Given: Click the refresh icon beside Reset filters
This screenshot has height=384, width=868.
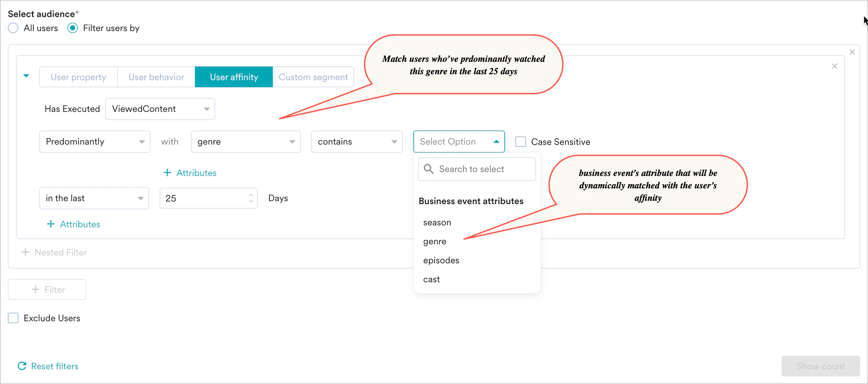Looking at the screenshot, I should coord(21,366).
